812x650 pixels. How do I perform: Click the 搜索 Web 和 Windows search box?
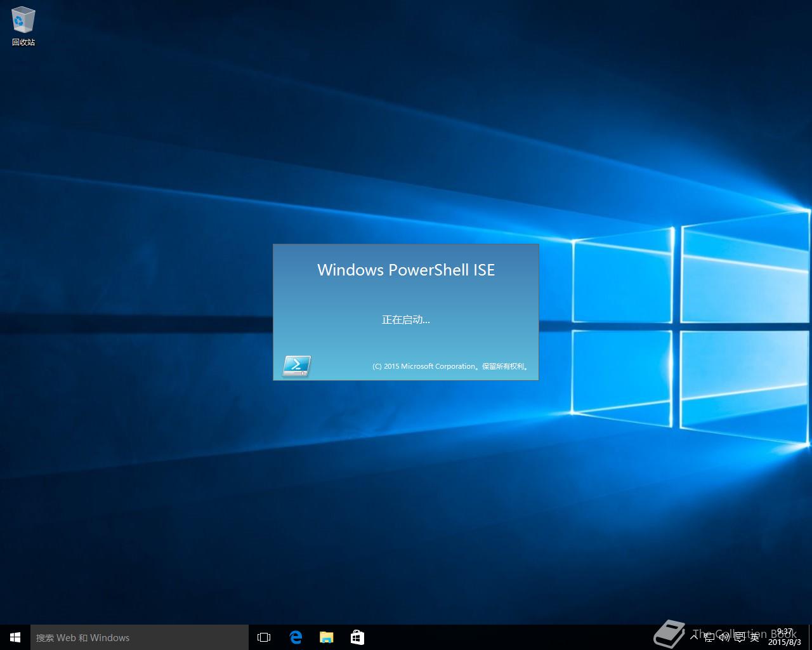tap(140, 637)
